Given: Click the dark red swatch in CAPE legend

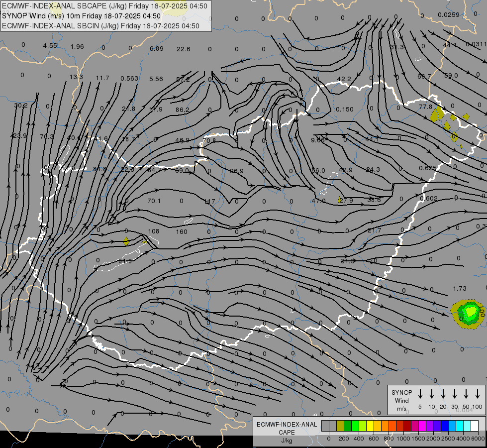Looking at the screenshot, I should [x=407, y=426].
